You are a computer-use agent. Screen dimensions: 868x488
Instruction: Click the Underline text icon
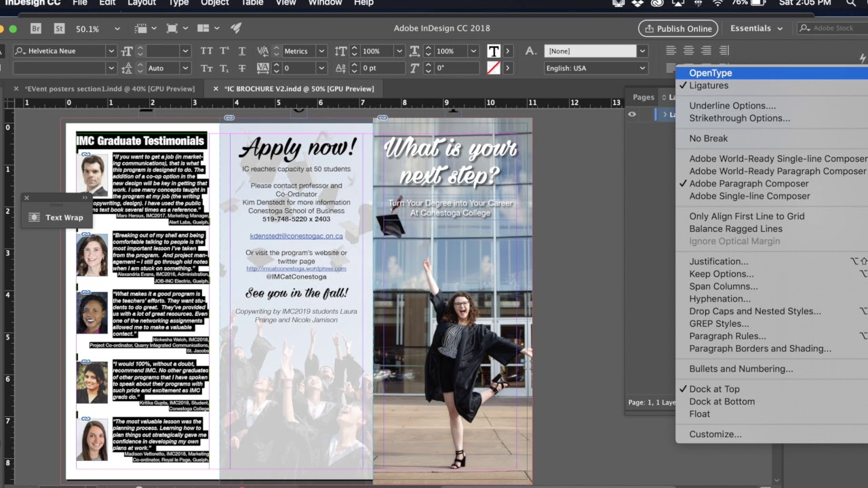click(x=242, y=51)
